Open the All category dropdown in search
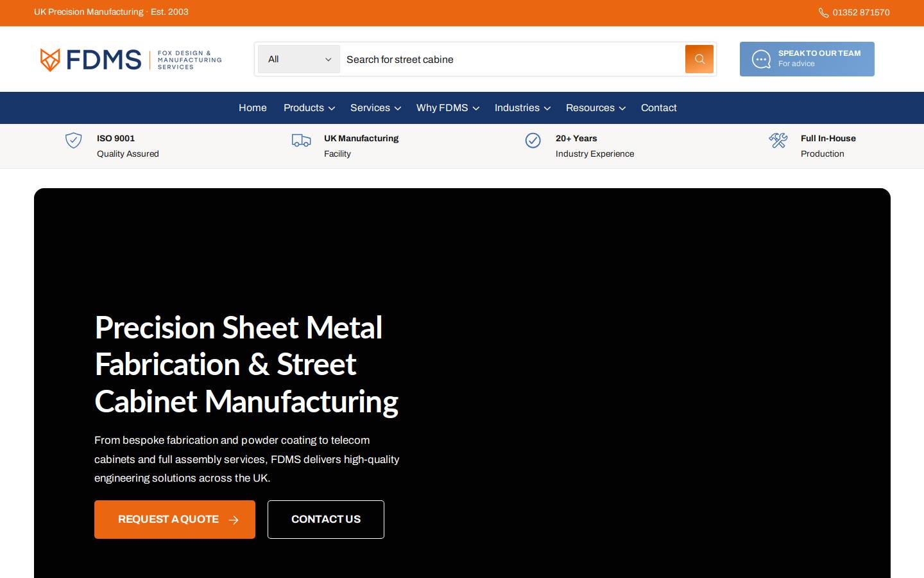 coord(299,59)
